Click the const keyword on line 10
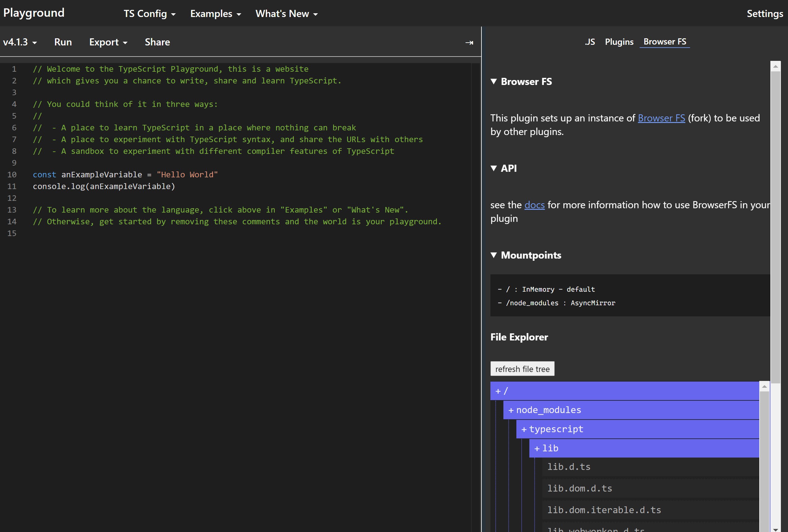This screenshot has height=532, width=788. 44,175
